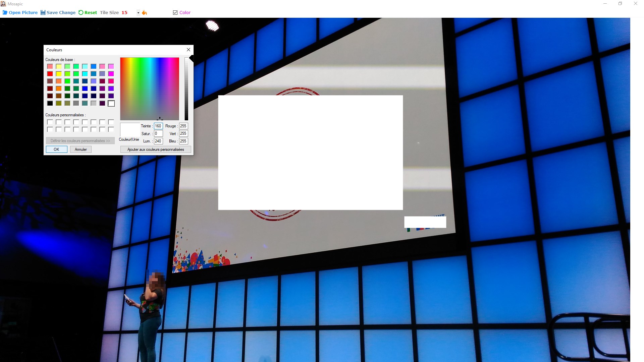The image size is (644, 362).
Task: Click OK in the Couleurs dialog
Action: pos(56,149)
